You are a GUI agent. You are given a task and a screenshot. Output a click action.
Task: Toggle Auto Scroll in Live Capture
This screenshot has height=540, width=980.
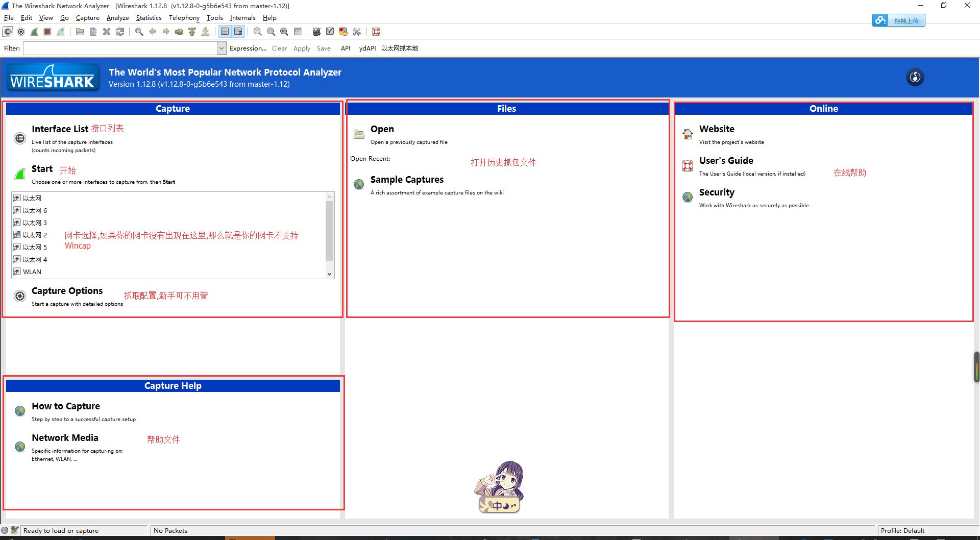coord(238,31)
